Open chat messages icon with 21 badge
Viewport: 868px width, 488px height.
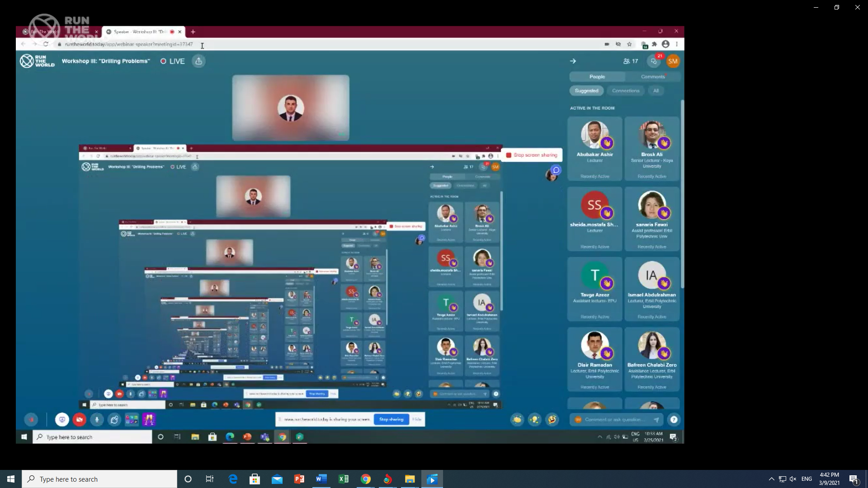654,61
